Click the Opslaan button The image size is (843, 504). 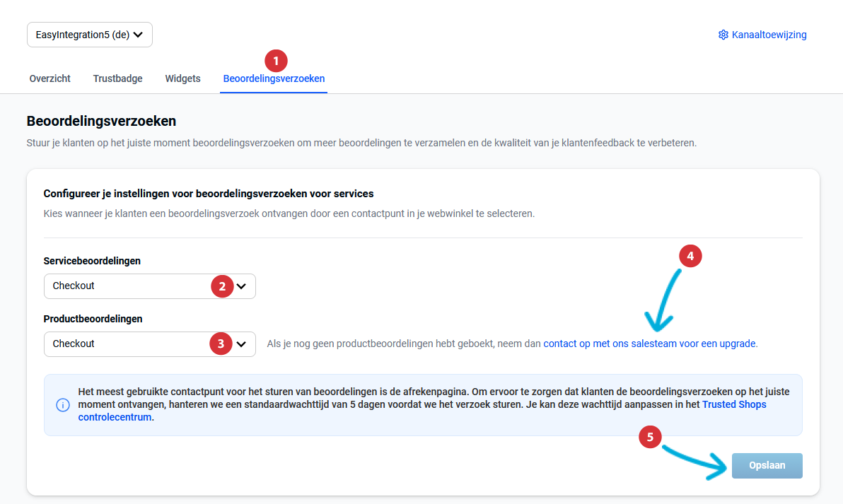767,465
